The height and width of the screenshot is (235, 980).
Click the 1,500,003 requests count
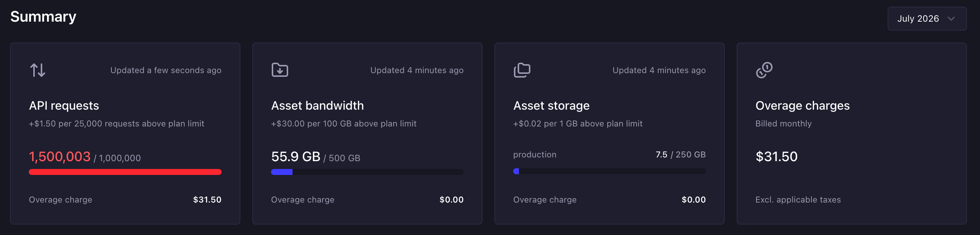pyautogui.click(x=60, y=156)
